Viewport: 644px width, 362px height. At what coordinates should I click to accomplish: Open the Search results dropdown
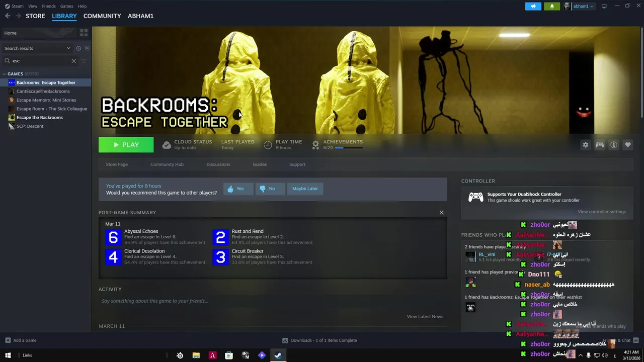37,48
